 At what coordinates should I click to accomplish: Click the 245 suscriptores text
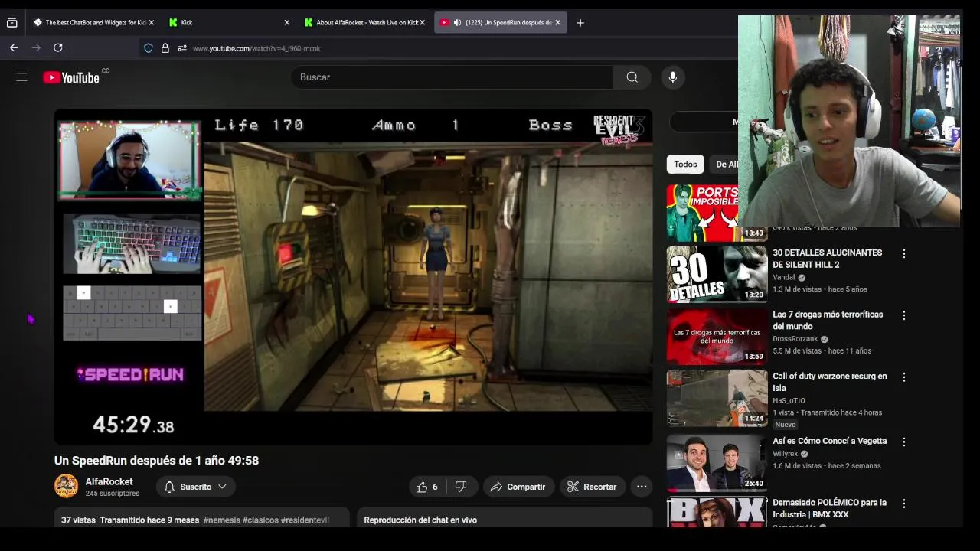click(113, 494)
